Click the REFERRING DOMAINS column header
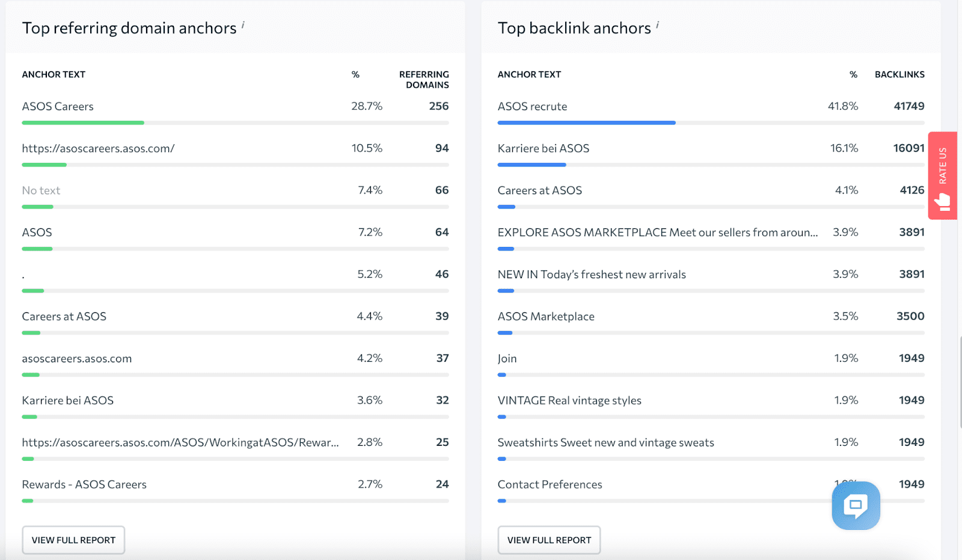Viewport: 962px width, 560px height. [x=424, y=79]
